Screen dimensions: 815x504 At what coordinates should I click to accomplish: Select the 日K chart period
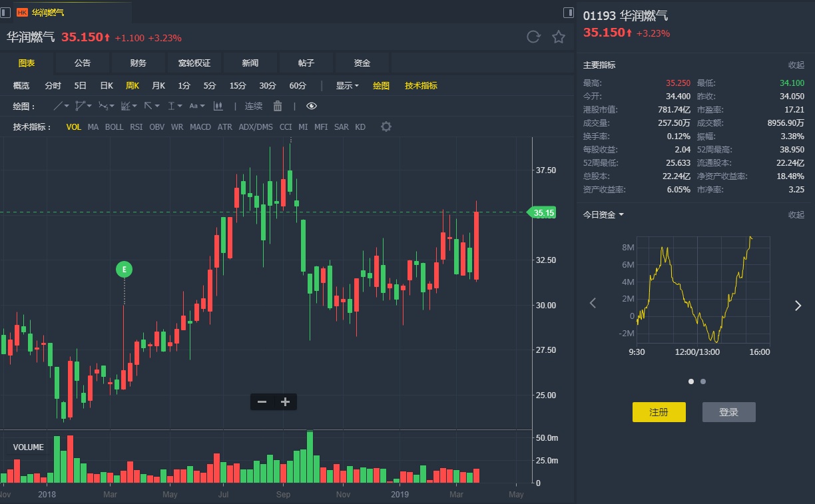[107, 85]
